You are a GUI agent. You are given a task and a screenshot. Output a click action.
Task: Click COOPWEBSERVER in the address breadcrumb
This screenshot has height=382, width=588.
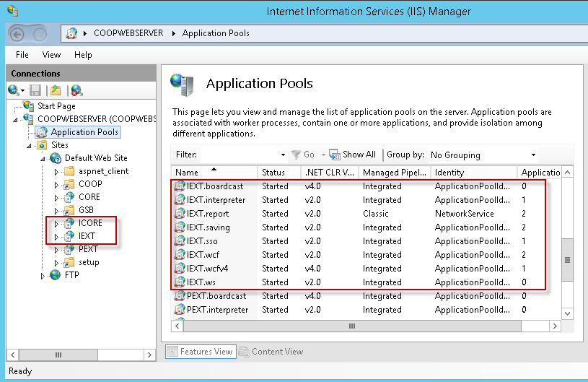click(128, 33)
